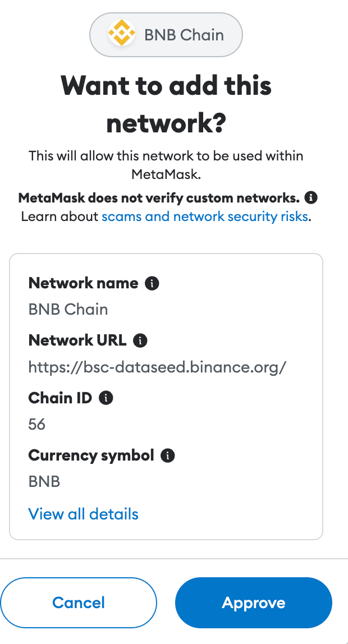Open scams and network security risks link
Image resolution: width=348 pixels, height=644 pixels.
[205, 216]
